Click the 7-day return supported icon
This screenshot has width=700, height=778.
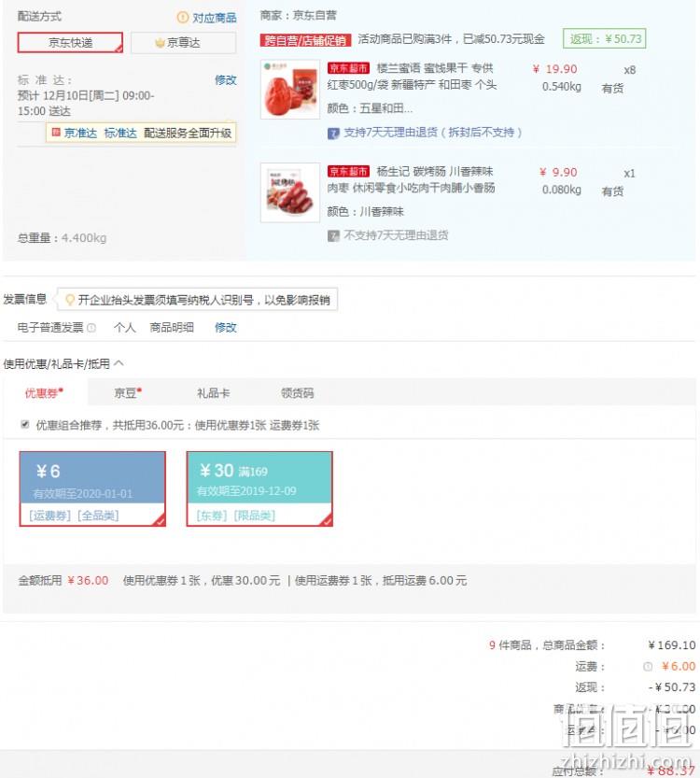[x=333, y=133]
